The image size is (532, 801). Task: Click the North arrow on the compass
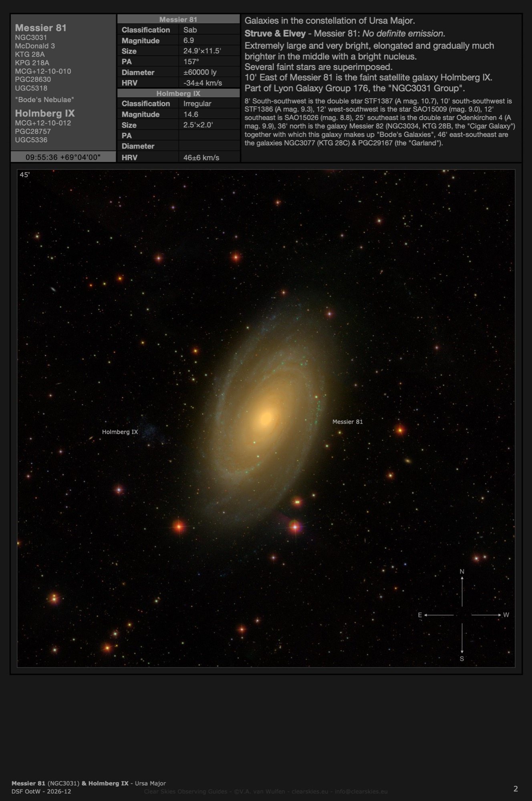462,587
